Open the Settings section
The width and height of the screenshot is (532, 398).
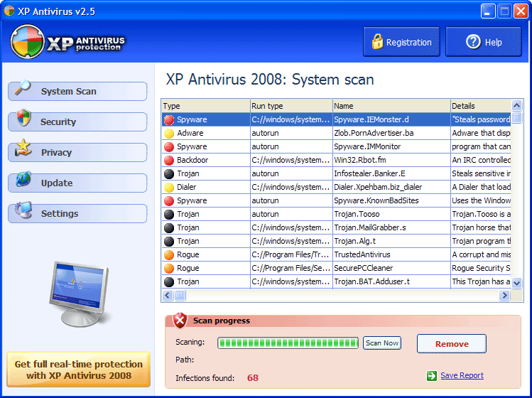point(77,214)
